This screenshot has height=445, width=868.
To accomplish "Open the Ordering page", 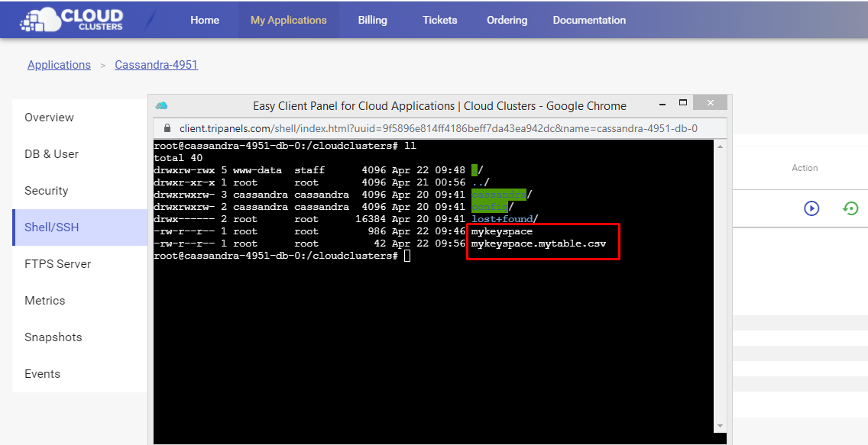I will click(x=507, y=20).
